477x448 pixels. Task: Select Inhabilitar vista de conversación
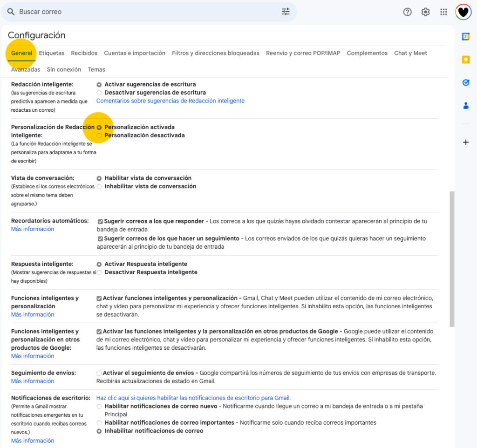[x=99, y=186]
